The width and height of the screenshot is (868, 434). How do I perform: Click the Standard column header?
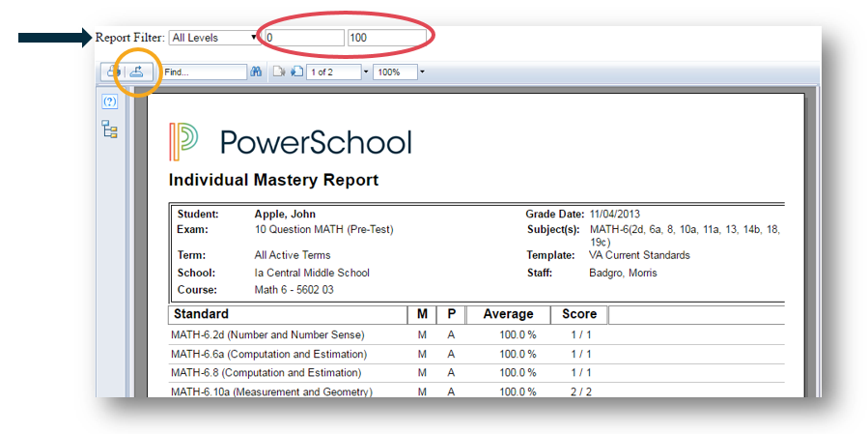288,314
